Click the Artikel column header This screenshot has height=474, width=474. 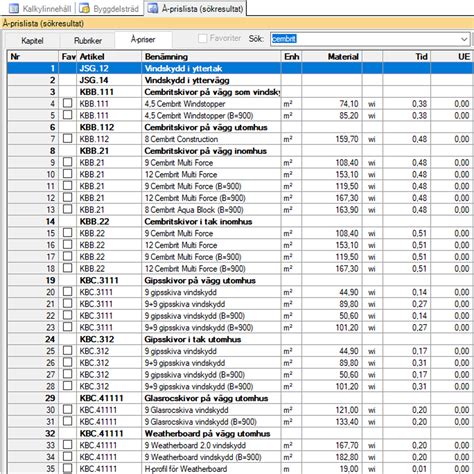(x=109, y=57)
